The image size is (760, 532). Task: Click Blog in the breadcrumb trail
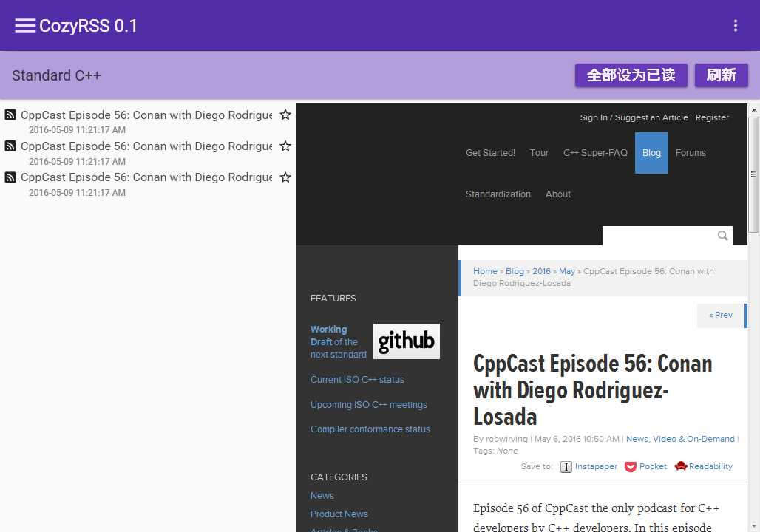click(x=515, y=271)
